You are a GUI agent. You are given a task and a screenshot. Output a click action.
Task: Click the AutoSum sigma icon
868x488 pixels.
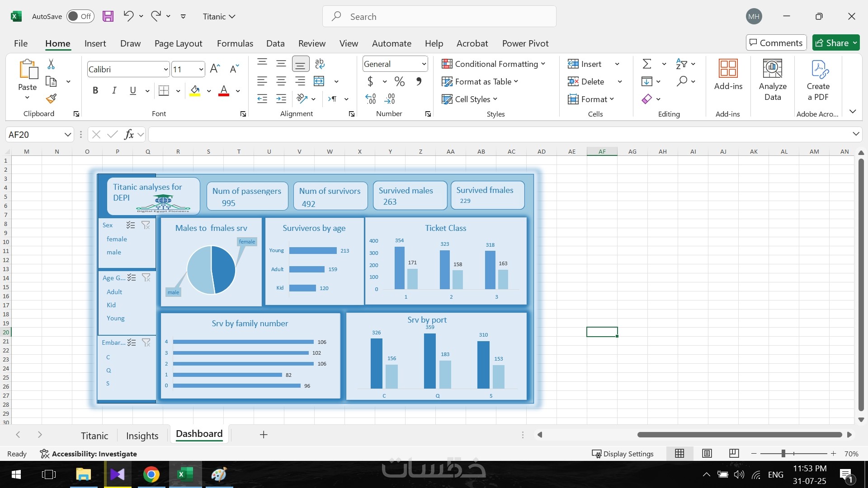click(647, 64)
